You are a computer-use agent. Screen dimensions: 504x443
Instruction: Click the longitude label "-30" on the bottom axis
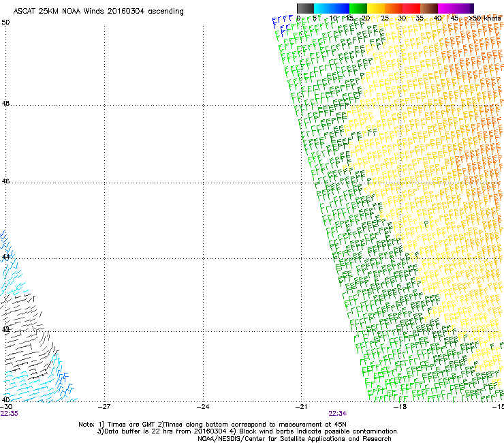[6, 407]
